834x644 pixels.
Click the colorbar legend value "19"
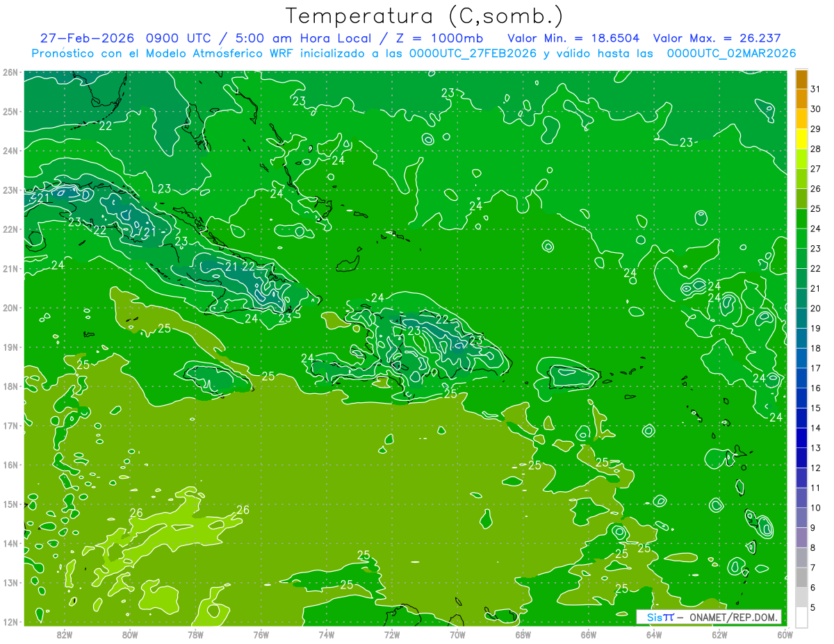tap(815, 329)
